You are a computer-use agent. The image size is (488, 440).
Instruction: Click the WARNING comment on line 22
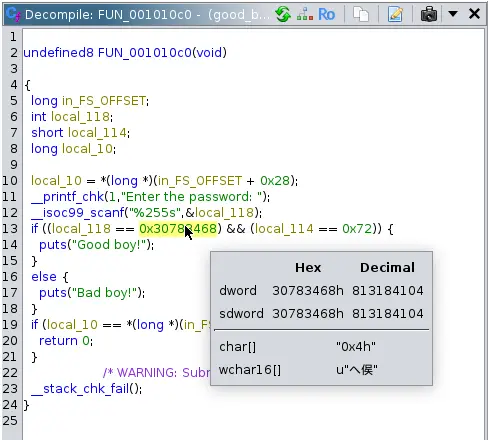pos(157,373)
